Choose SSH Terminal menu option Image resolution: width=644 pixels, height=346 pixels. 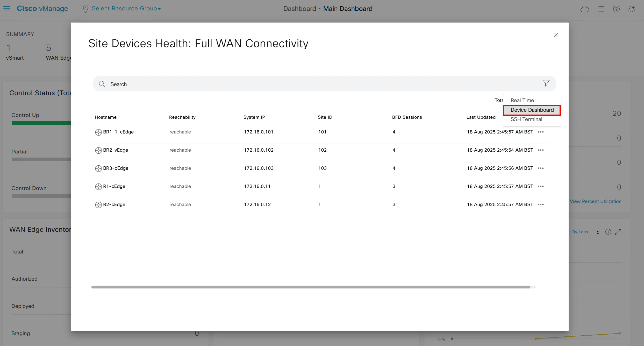(x=526, y=119)
